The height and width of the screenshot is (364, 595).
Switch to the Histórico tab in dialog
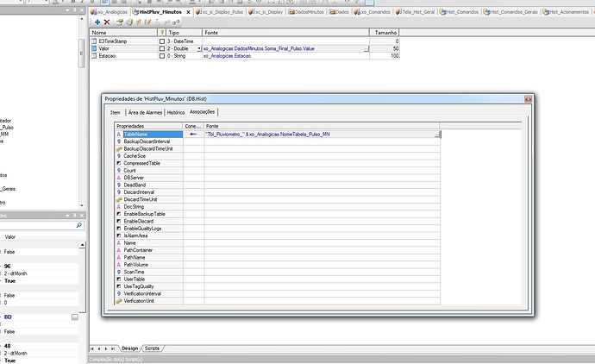176,112
